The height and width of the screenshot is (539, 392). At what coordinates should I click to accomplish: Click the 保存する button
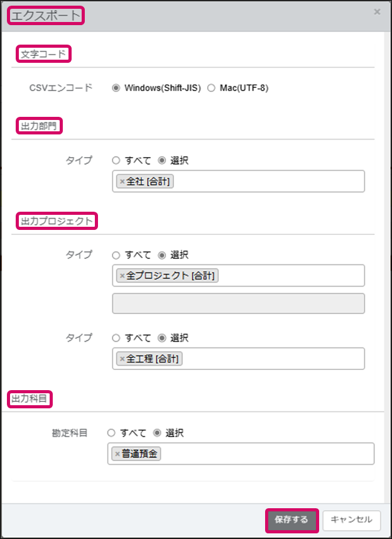point(291,520)
